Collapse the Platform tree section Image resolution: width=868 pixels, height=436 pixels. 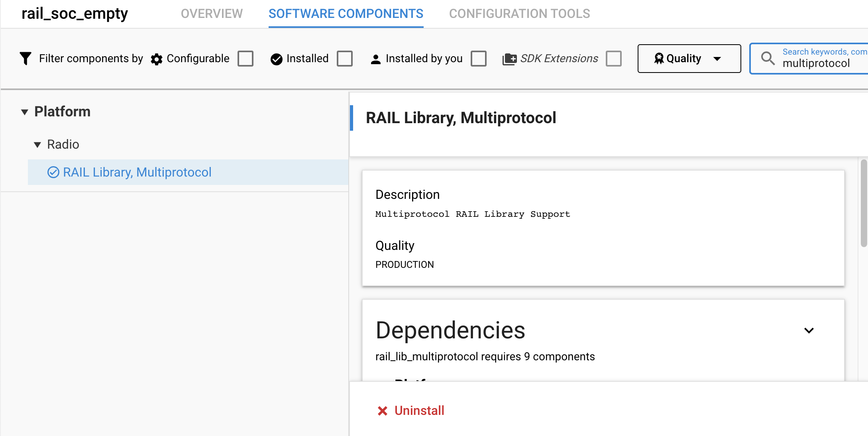(x=25, y=112)
